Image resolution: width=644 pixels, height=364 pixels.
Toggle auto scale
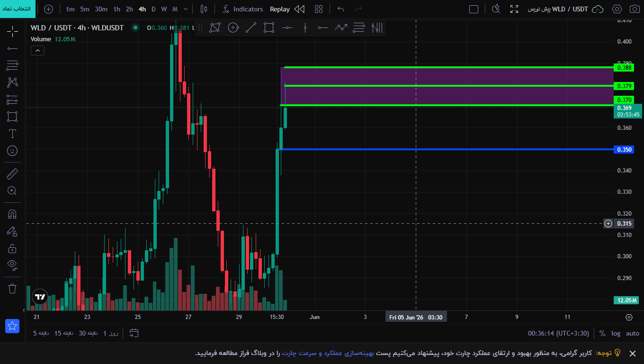[633, 333]
